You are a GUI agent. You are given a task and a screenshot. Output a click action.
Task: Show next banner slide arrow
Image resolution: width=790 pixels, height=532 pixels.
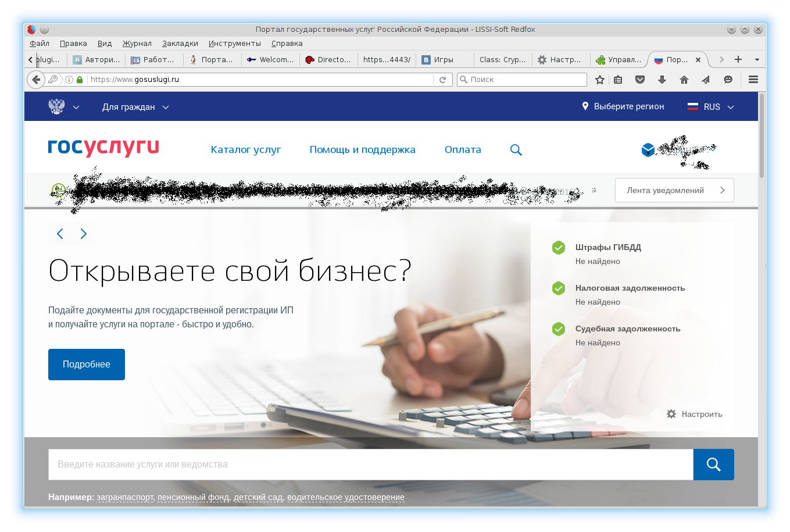pos(84,234)
